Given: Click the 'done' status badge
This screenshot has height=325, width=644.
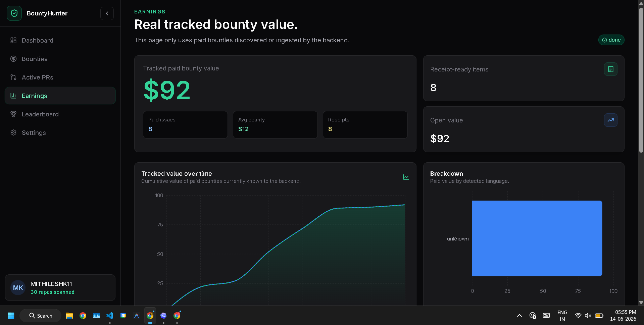Looking at the screenshot, I should tap(611, 40).
